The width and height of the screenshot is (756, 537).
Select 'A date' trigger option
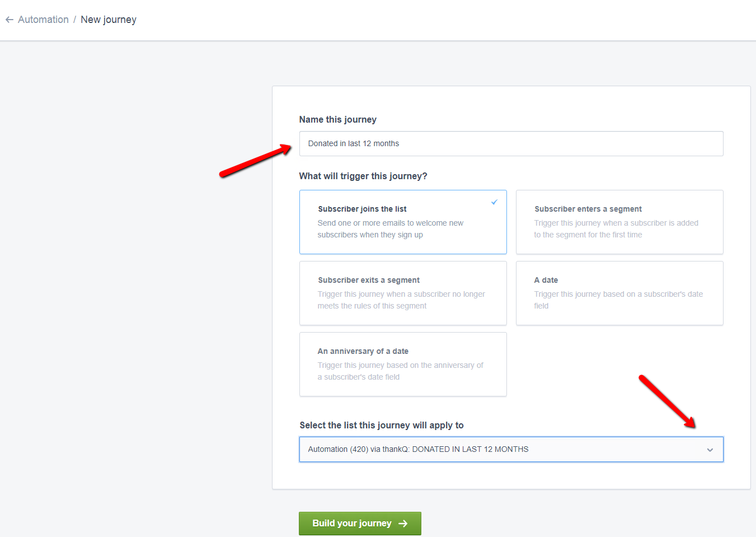pos(619,293)
